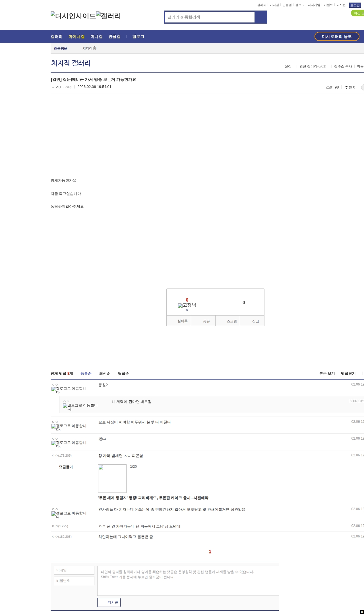Collapse comments with 댓글닫기
Viewport: 364px width, 614px height.
point(348,374)
